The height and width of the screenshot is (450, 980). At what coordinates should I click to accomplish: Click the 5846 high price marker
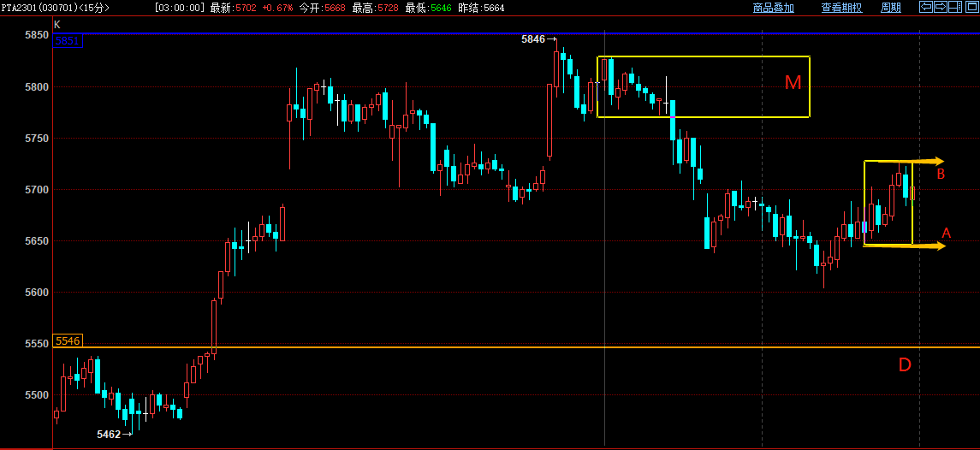538,39
